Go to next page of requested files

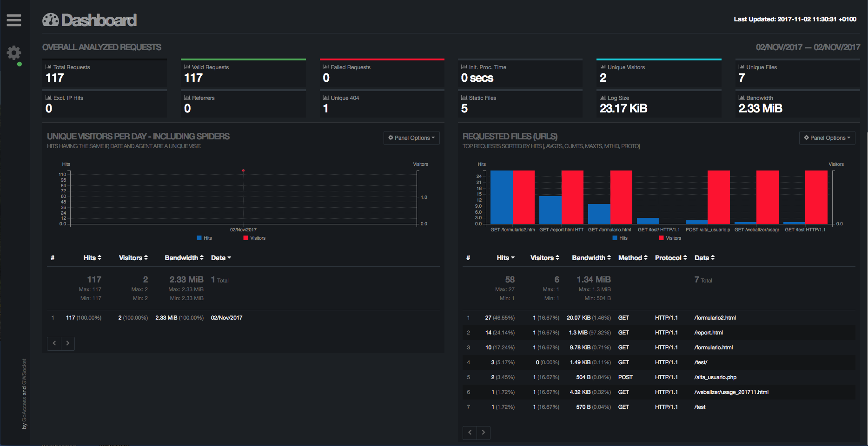(x=484, y=433)
